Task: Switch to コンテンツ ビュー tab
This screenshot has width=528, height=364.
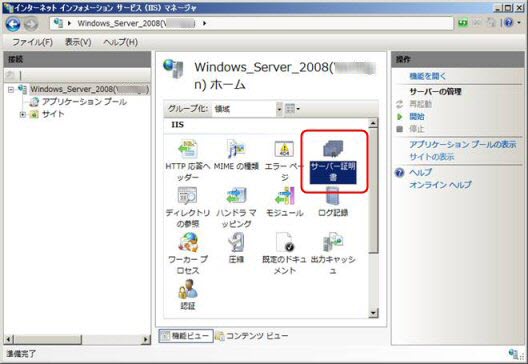Action: 252,336
